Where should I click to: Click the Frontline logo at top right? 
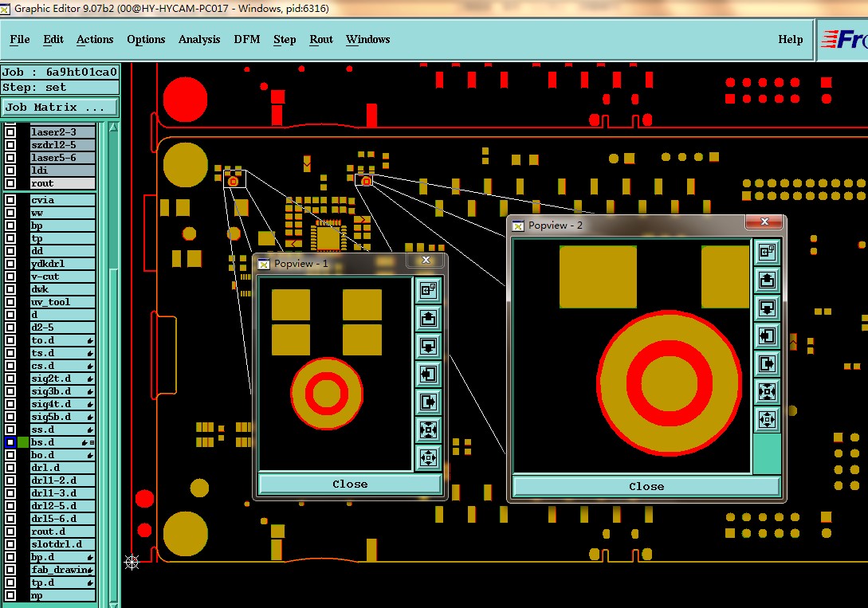click(843, 39)
